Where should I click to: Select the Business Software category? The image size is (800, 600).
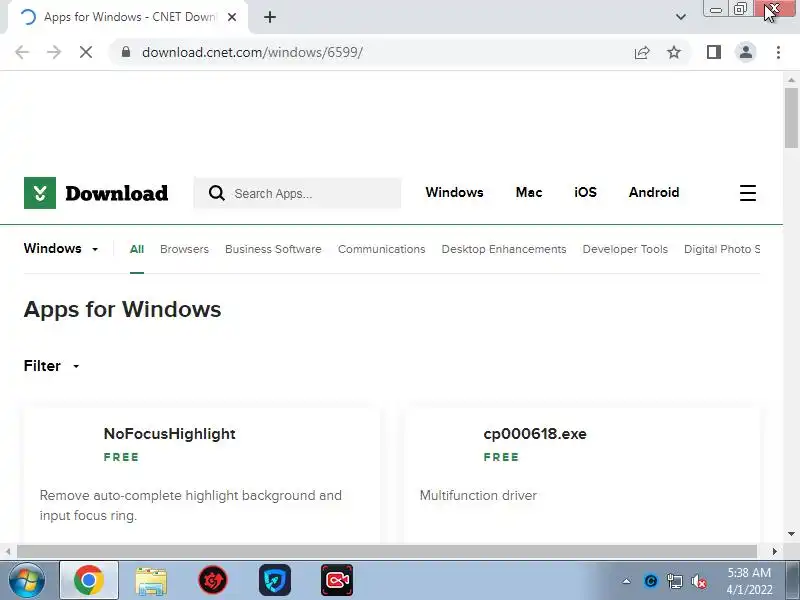273,249
